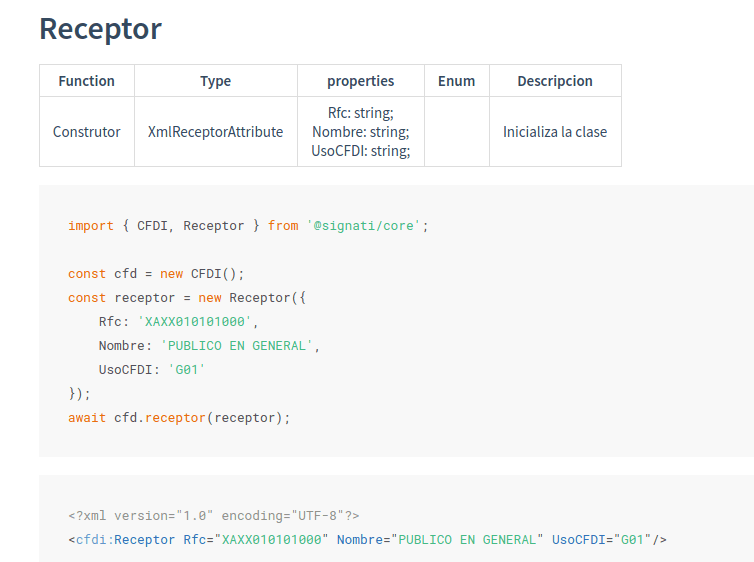Viewport: 754px width, 562px height.
Task: Click the 'G01' string in JS code
Action: 187,370
